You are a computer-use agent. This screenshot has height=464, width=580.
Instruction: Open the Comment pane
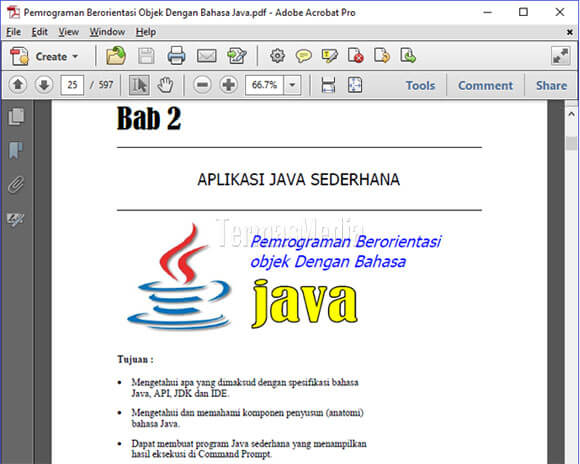point(485,85)
